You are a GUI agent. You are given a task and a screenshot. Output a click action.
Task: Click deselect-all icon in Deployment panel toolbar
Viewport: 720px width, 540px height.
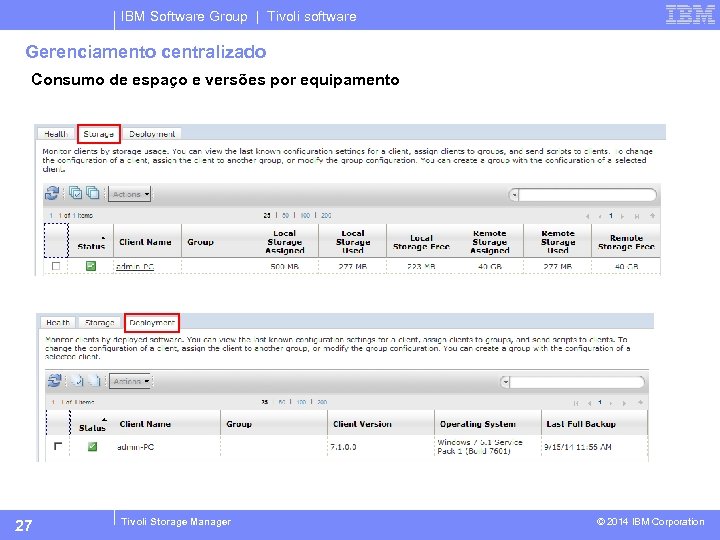[94, 381]
